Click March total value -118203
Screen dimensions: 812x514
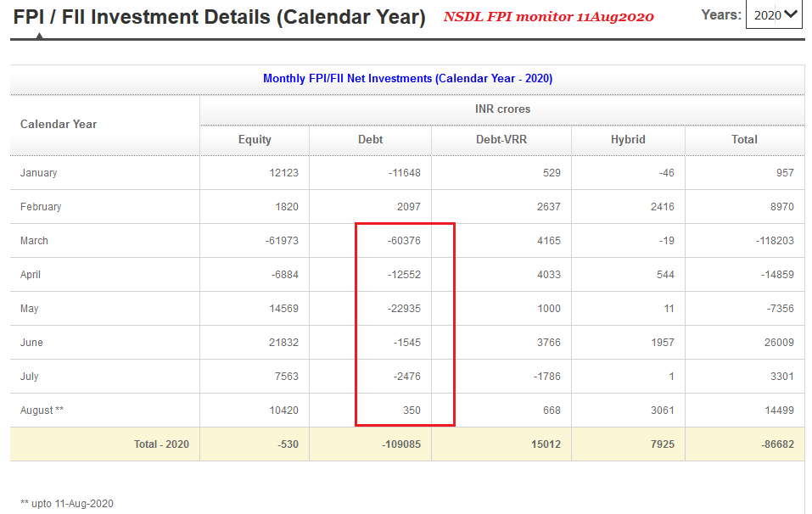point(775,241)
